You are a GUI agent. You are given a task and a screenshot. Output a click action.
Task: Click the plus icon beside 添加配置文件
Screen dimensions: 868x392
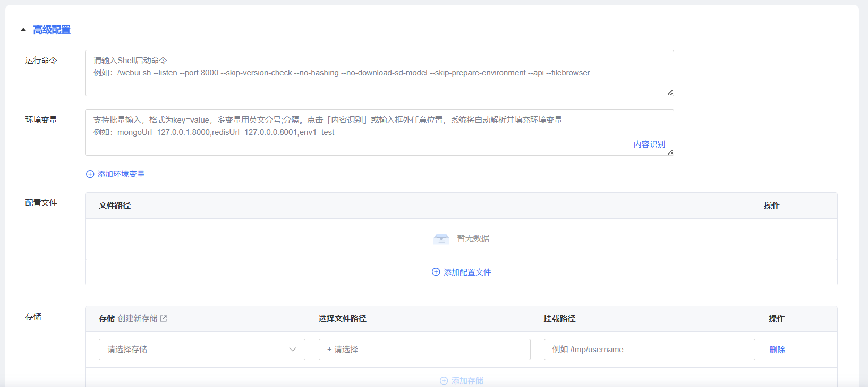[x=436, y=272]
